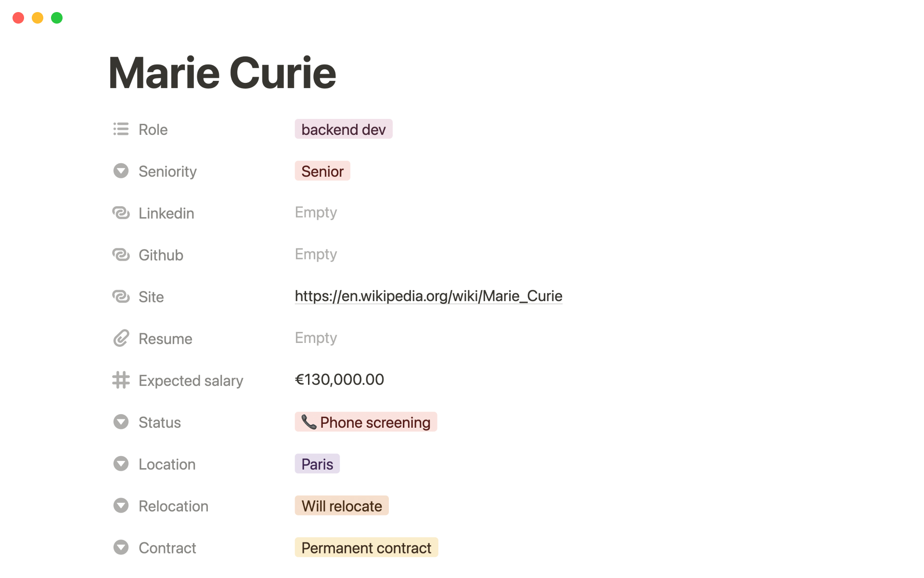The width and height of the screenshot is (924, 578).
Task: Click the Expected salary hash icon
Action: (121, 380)
